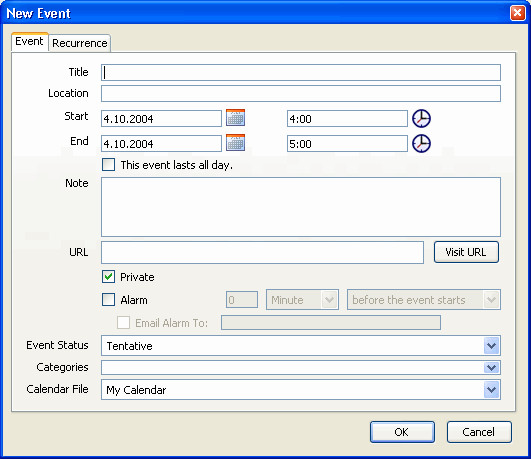
Task: Open the End date calendar picker
Action: (235, 143)
